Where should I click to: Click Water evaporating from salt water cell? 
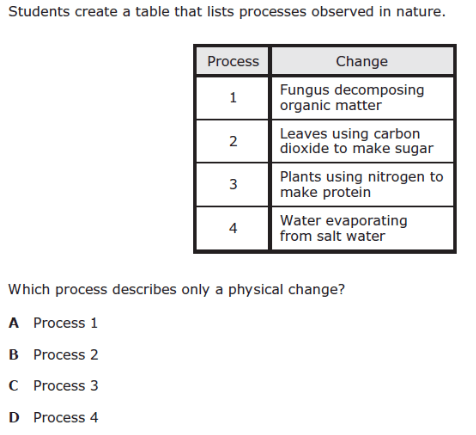click(x=362, y=228)
